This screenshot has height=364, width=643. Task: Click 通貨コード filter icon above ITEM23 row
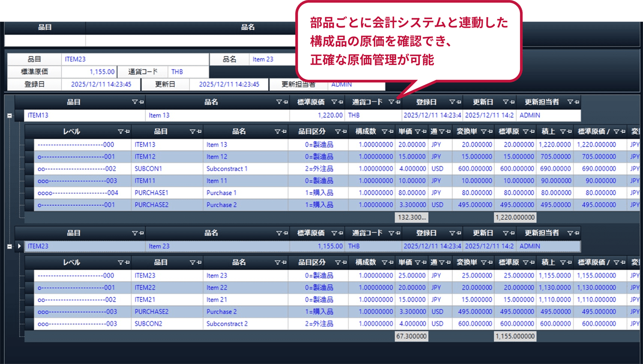391,233
